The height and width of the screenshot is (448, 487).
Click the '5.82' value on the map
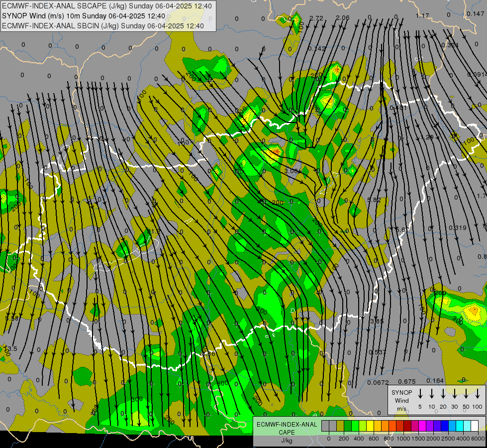374,200
